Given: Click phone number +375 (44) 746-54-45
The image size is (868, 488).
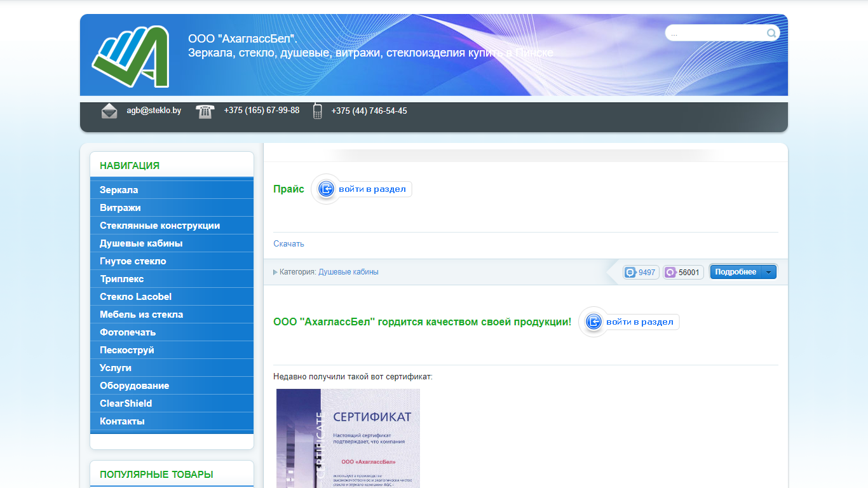Looking at the screenshot, I should (369, 111).
